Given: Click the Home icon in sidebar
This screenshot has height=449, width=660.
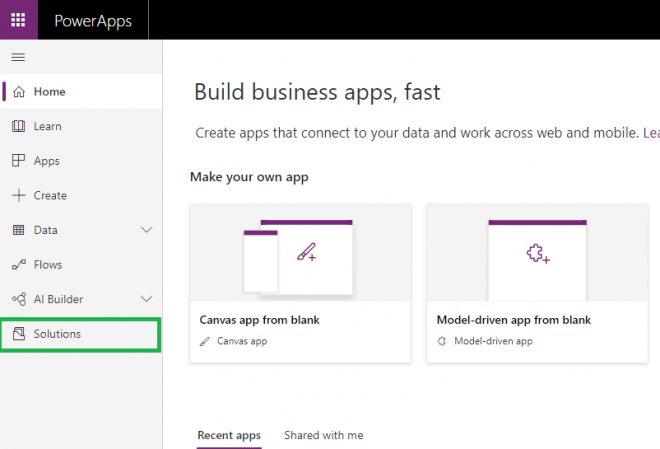Looking at the screenshot, I should tap(18, 92).
